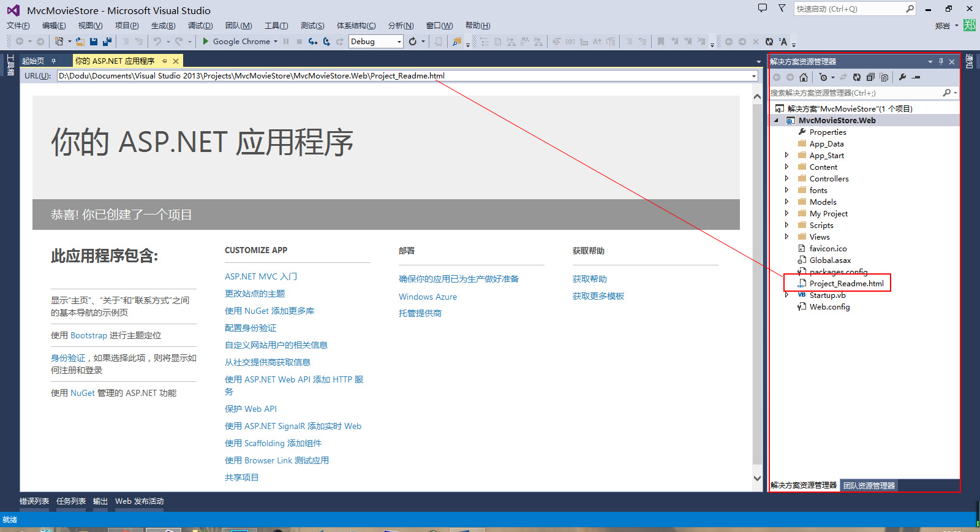This screenshot has height=532, width=980.
Task: Click the 'Windows Azure' link
Action: 428,297
